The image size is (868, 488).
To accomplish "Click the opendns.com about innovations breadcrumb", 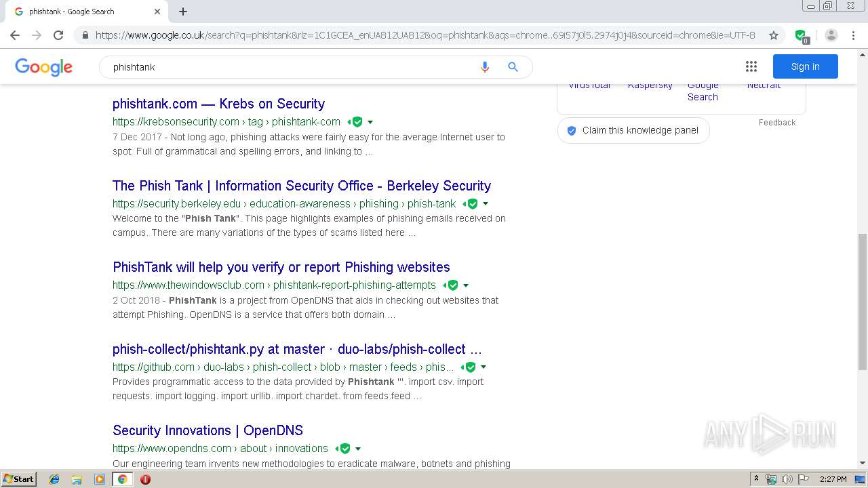I will tap(220, 449).
